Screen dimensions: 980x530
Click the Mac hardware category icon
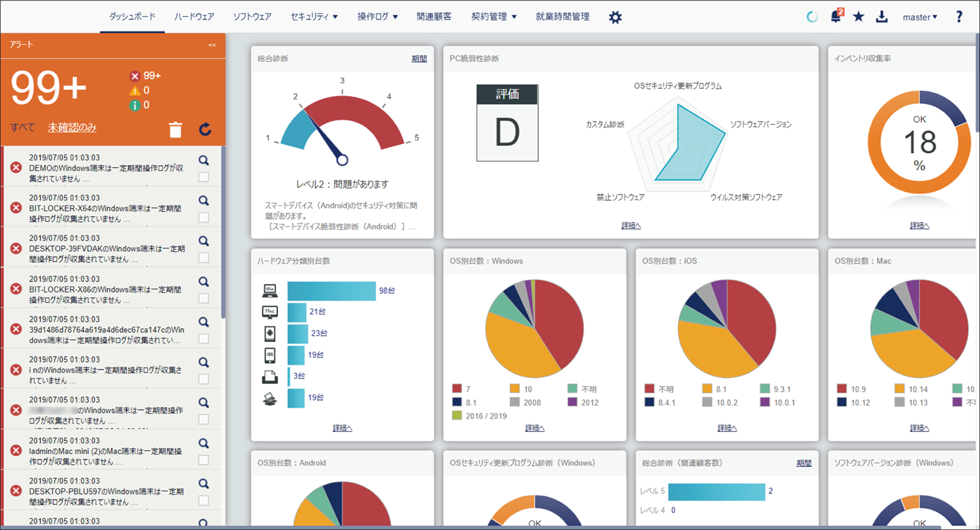click(270, 312)
